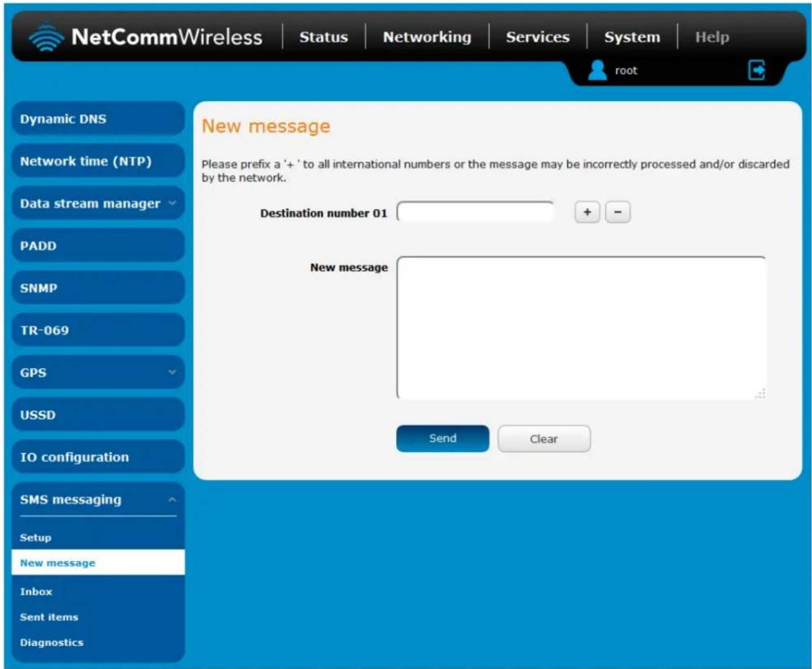Viewport: 812px width, 669px height.
Task: Expand the Data stream manager section
Action: tap(98, 203)
